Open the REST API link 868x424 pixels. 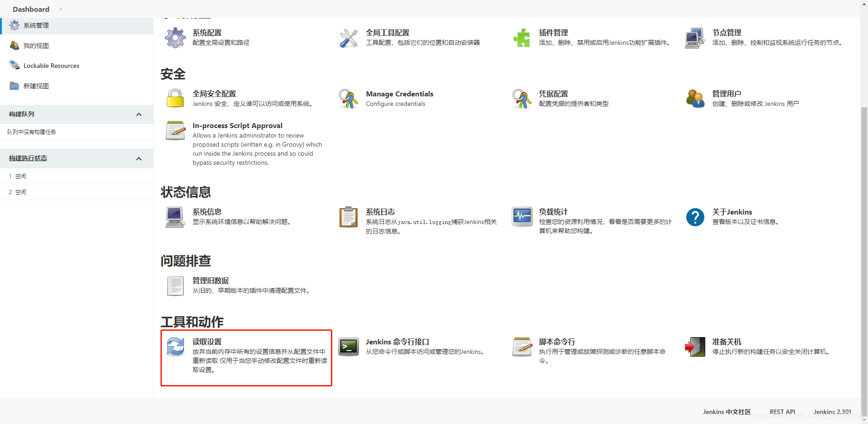point(783,412)
